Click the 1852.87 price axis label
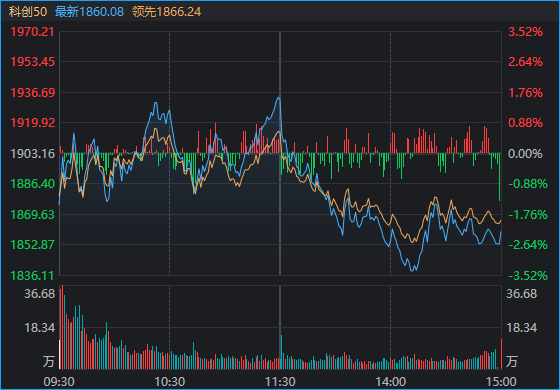Image resolution: width=560 pixels, height=390 pixels. (x=32, y=245)
